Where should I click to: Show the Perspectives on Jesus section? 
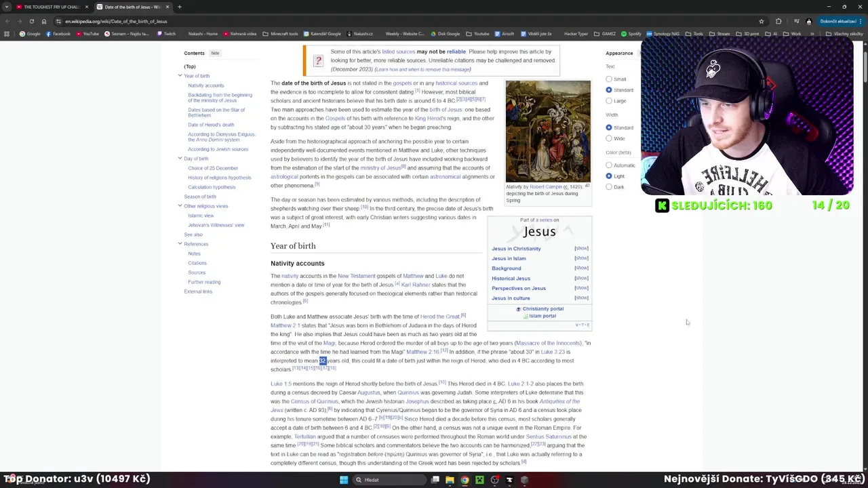point(581,288)
